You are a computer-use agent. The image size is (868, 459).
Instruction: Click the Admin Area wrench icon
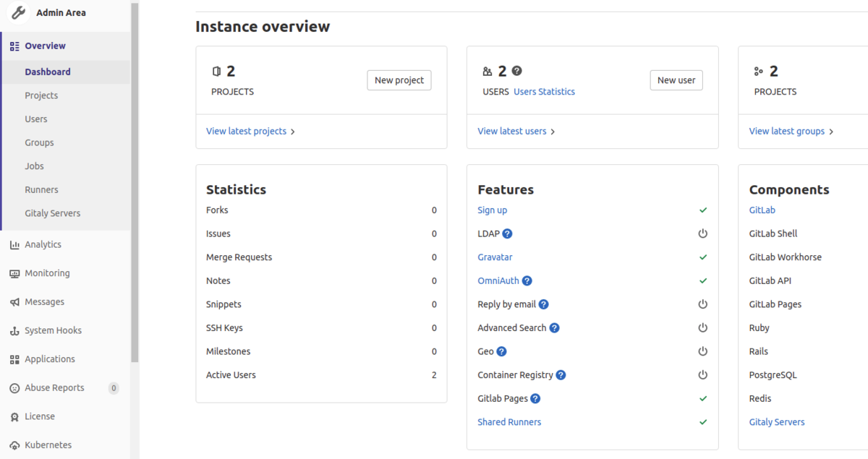click(19, 12)
